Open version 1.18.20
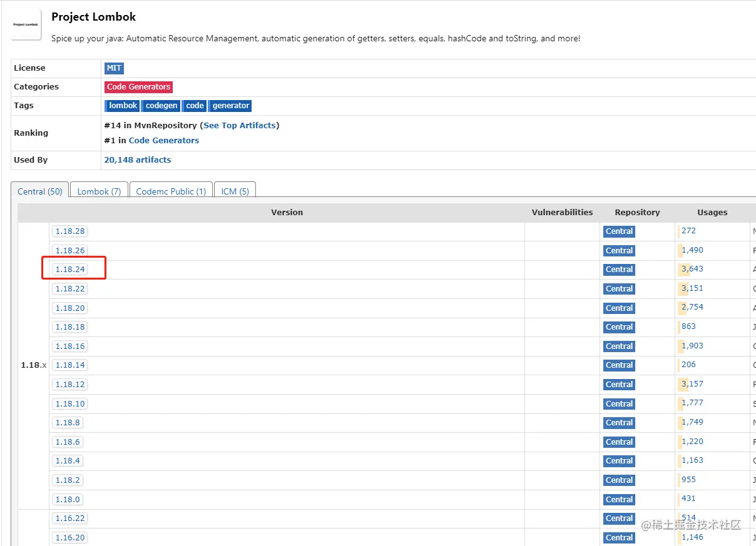 point(70,308)
